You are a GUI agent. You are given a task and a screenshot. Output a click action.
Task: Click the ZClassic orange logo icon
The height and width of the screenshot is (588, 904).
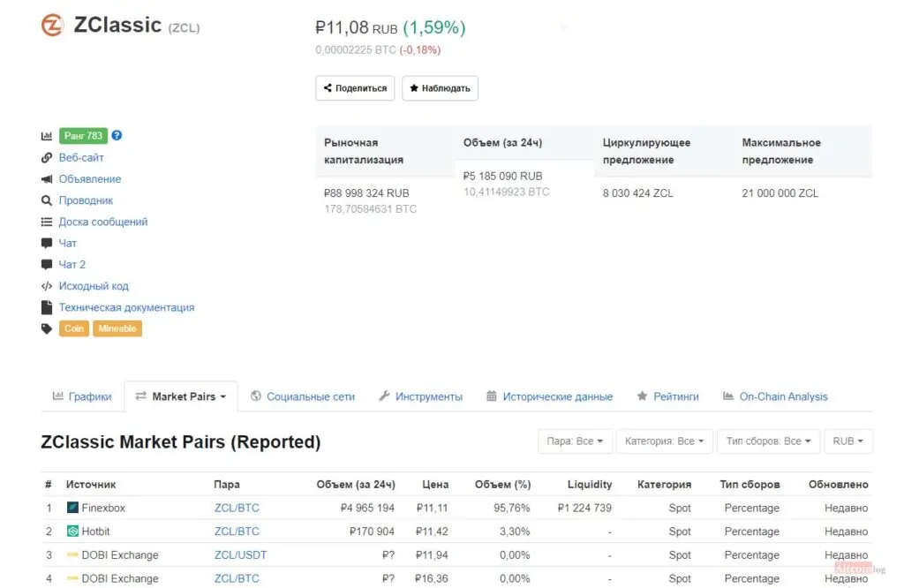tap(52, 26)
